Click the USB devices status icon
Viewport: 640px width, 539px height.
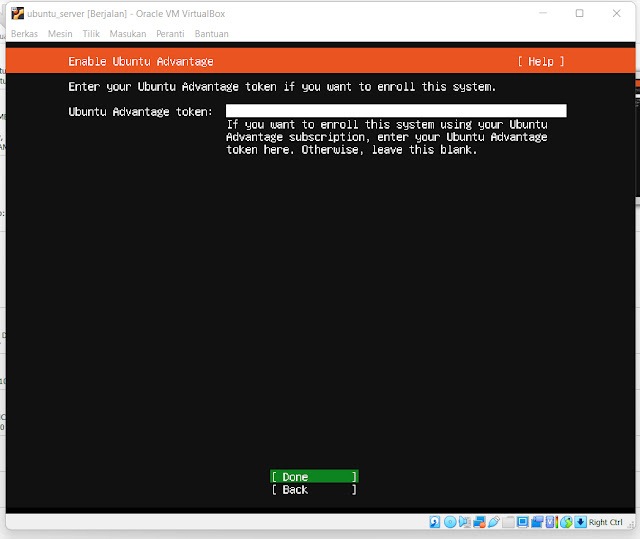[x=494, y=522]
